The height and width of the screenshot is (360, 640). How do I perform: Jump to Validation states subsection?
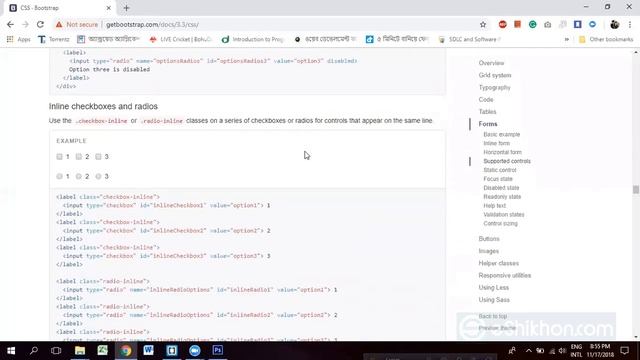(504, 215)
